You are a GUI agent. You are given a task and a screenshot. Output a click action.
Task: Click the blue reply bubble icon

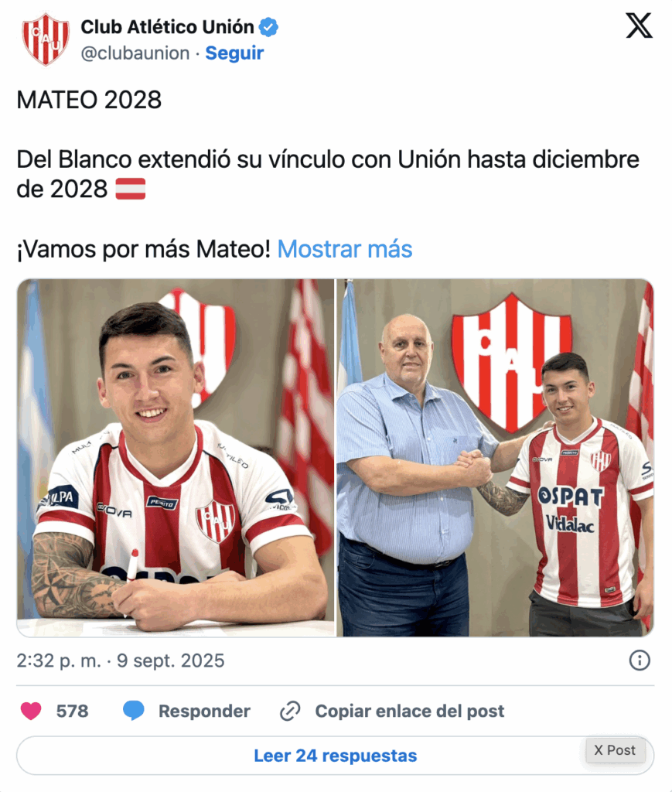(134, 711)
